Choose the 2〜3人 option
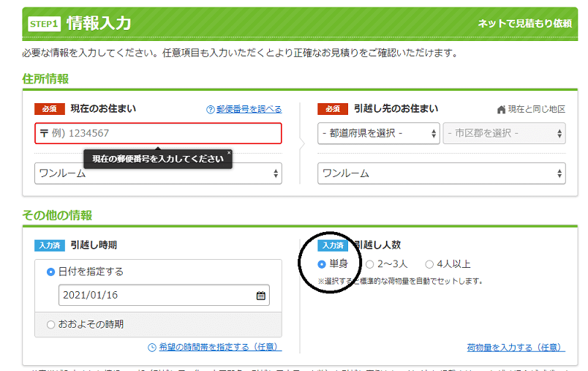The width and height of the screenshot is (588, 371). [369, 264]
